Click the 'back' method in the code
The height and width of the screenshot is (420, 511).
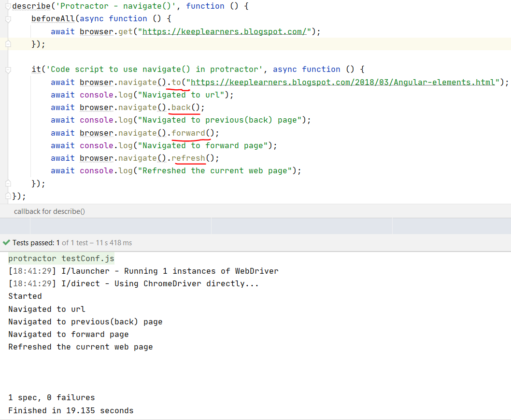(181, 108)
